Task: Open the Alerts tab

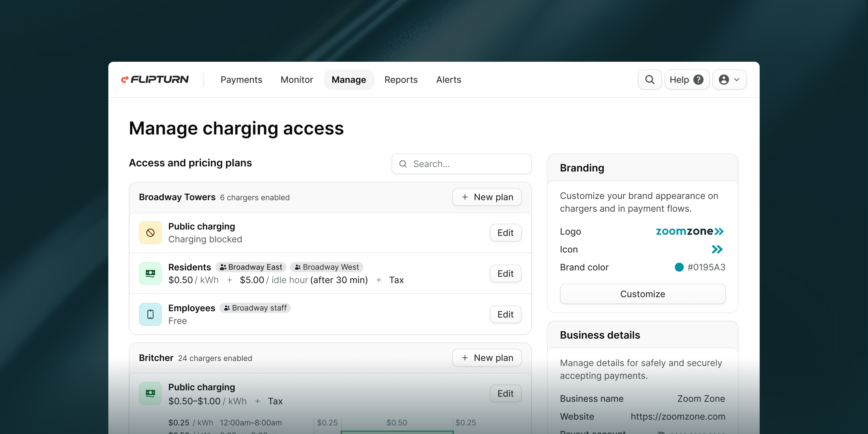Action: 448,80
